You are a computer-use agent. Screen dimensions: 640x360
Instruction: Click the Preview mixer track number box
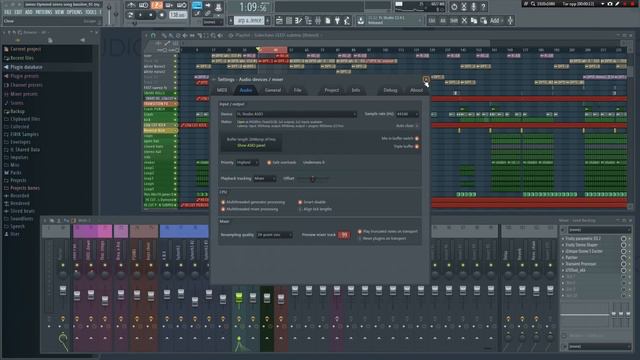[x=344, y=235]
